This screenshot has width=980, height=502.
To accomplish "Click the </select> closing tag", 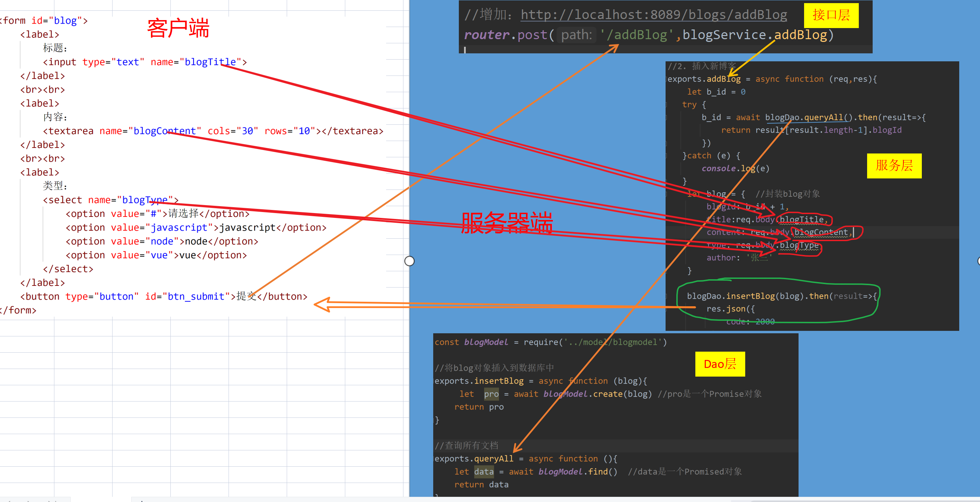I will pyautogui.click(x=68, y=269).
